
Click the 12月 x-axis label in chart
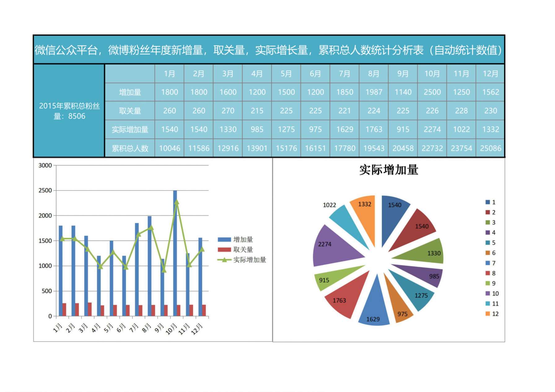coord(197,329)
